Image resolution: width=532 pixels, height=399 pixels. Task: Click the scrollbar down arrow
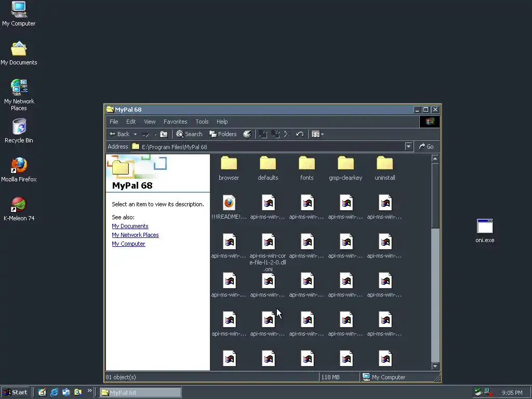(435, 366)
